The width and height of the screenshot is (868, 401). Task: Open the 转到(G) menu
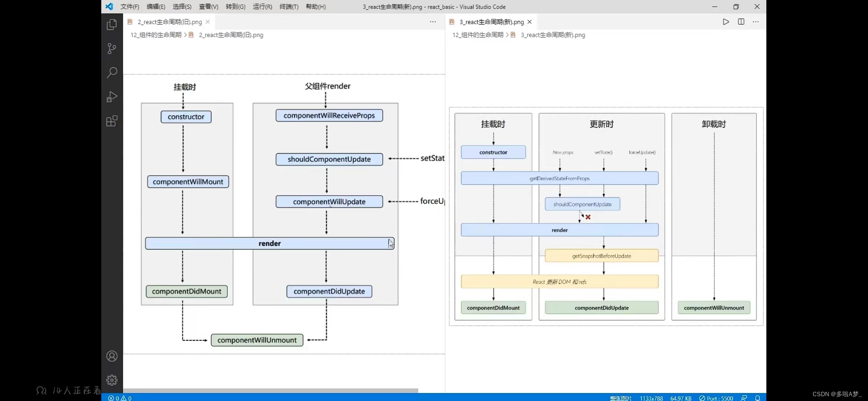tap(236, 7)
